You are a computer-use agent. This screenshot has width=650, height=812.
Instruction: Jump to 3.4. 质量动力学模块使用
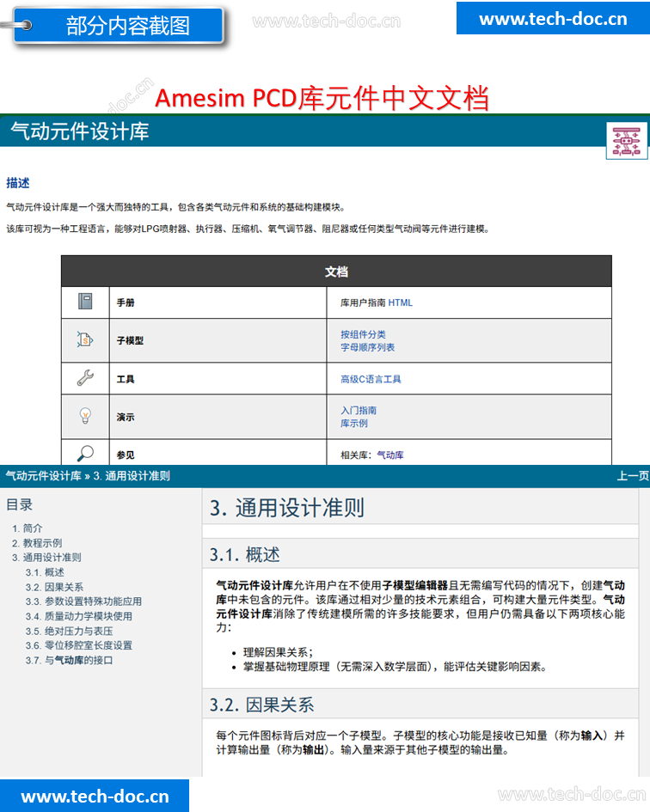tap(78, 616)
